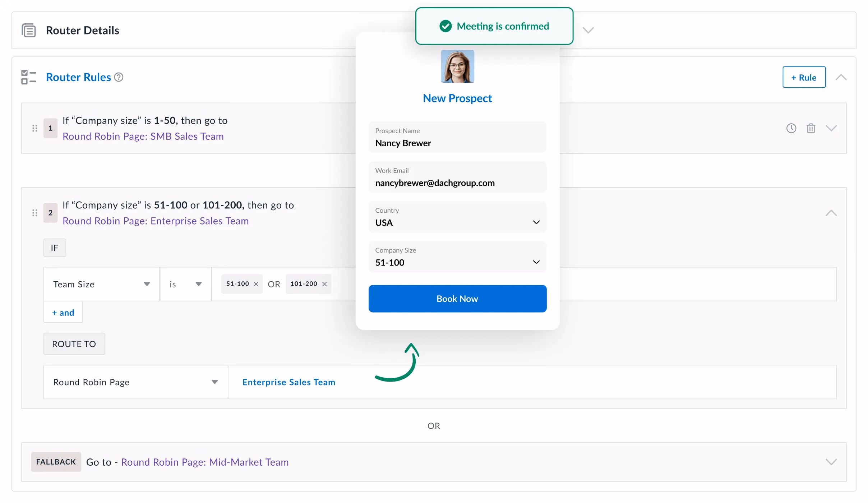This screenshot has height=503, width=868.
Task: Click the Prospect Name input field
Action: coord(457,138)
